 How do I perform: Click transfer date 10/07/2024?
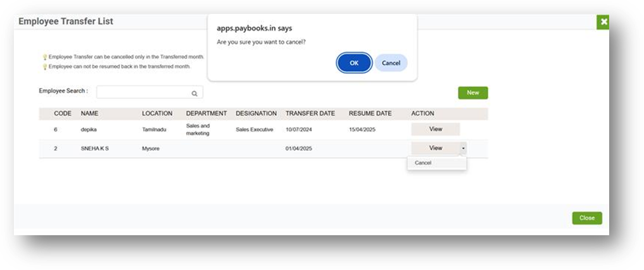(299, 130)
